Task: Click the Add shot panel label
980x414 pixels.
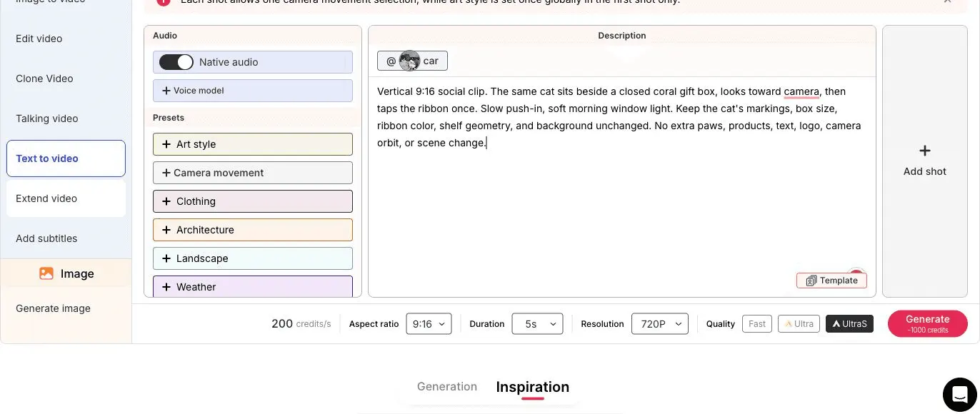Action: point(924,171)
